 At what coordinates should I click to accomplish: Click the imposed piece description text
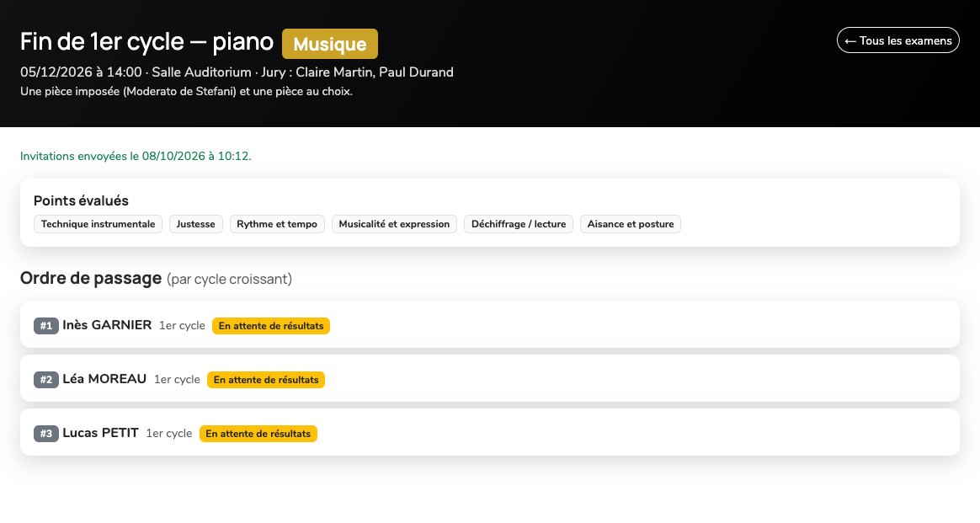[186, 91]
